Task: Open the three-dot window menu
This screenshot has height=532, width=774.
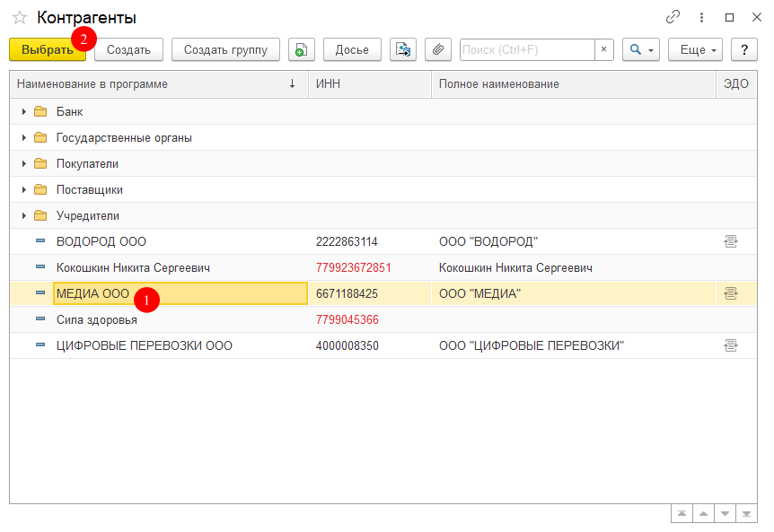Action: click(x=701, y=17)
